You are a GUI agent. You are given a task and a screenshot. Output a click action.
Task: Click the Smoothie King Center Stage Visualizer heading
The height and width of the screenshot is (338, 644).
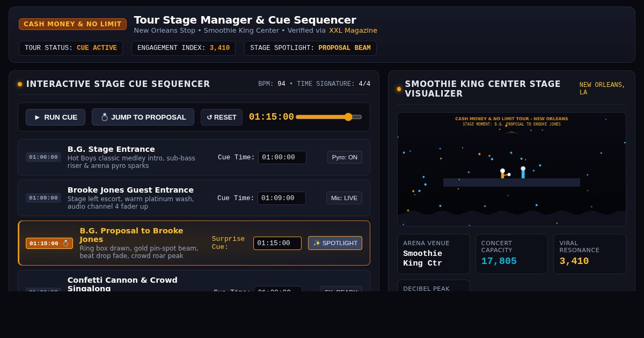click(483, 89)
